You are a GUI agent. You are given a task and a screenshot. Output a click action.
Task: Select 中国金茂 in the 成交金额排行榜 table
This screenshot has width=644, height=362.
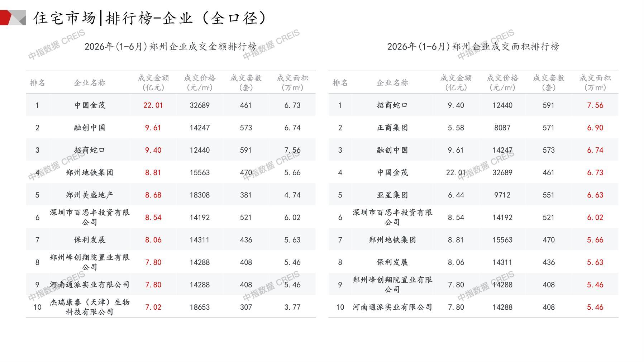(x=90, y=105)
